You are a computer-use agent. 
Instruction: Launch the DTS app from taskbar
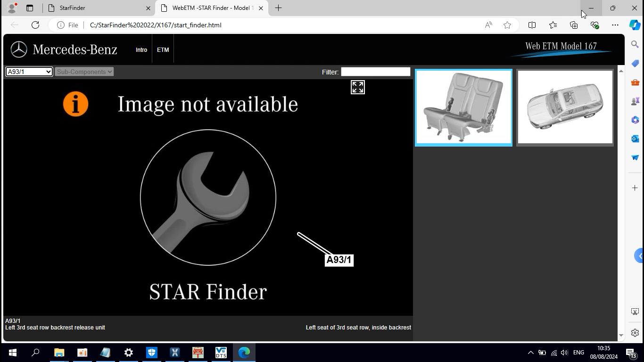point(221,353)
